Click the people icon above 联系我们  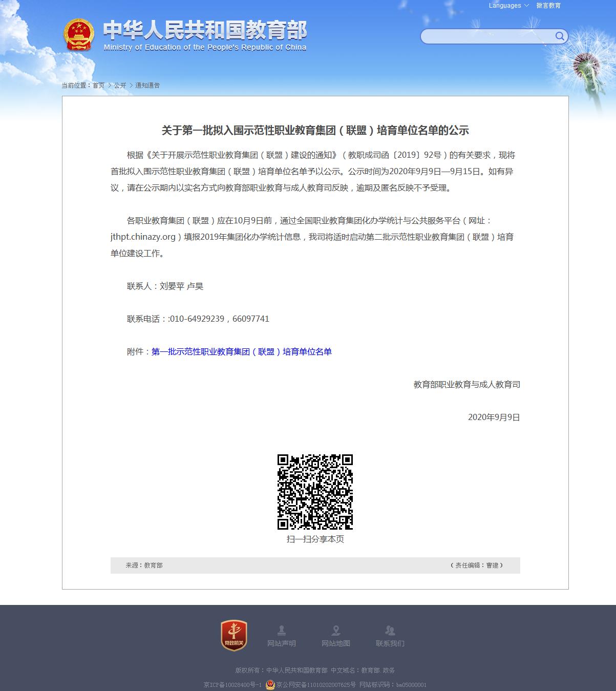point(390,630)
